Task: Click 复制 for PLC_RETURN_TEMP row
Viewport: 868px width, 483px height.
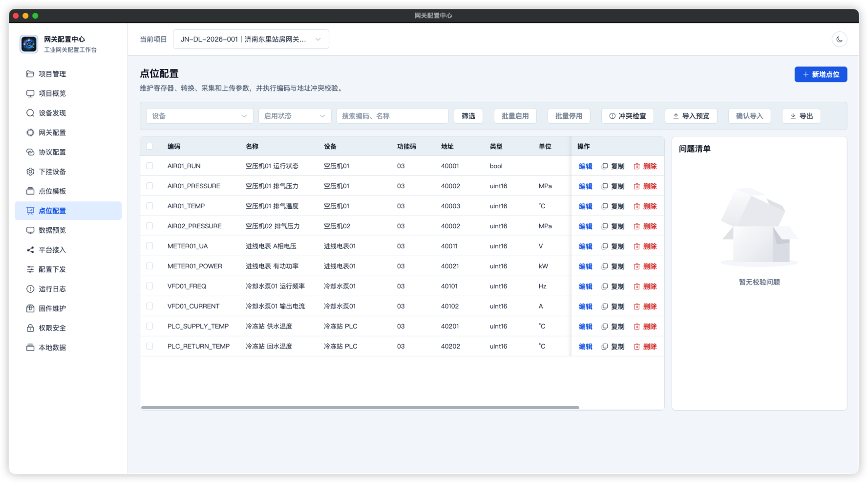Action: pos(613,347)
